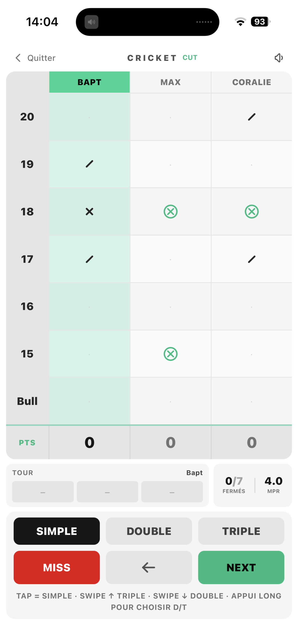Enable the DOUBLE multiplier
This screenshot has height=644, width=298.
pyautogui.click(x=149, y=531)
